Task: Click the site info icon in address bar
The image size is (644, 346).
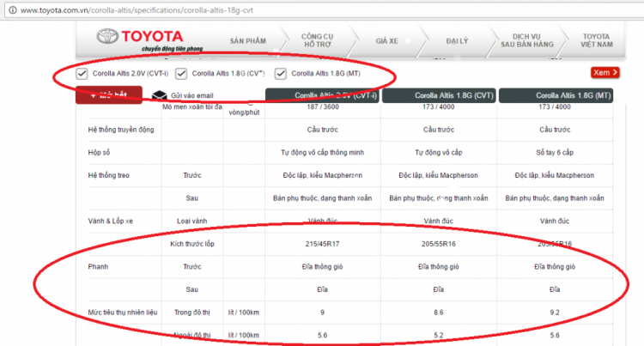Action: [13, 9]
